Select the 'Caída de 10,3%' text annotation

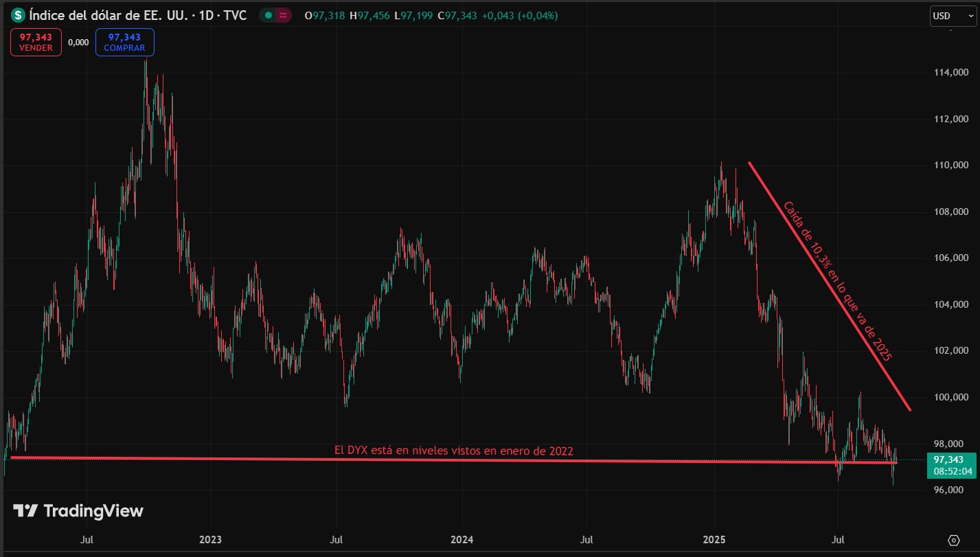coord(837,280)
